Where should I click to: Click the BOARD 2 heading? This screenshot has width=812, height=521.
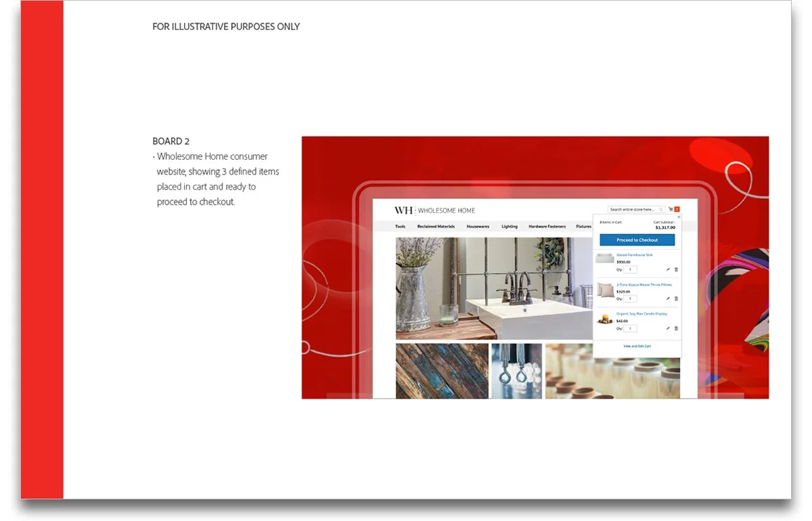click(171, 141)
